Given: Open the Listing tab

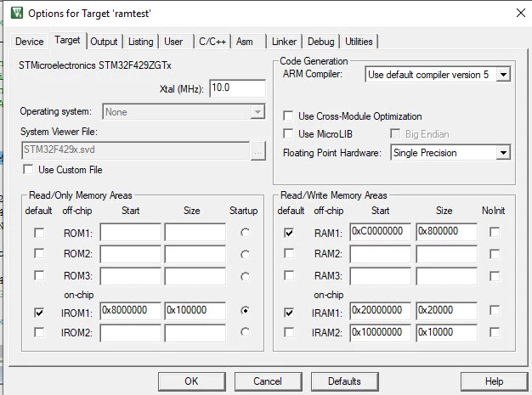Looking at the screenshot, I should point(140,42).
